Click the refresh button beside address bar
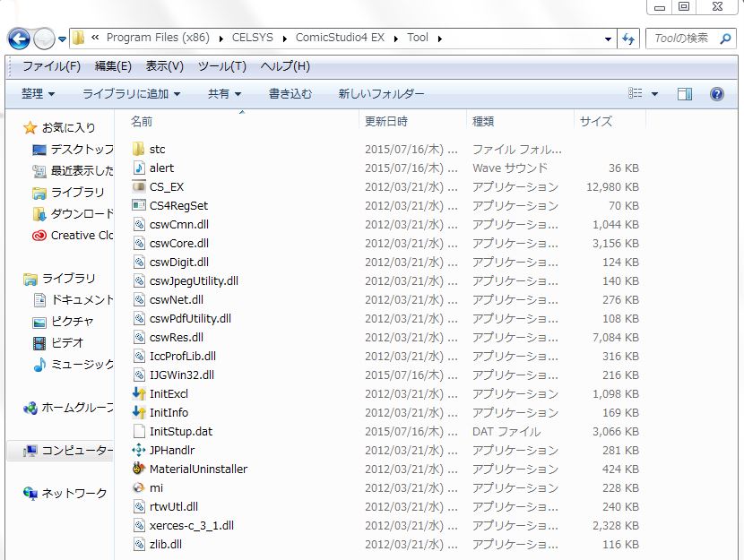This screenshot has width=744, height=560. (x=628, y=39)
